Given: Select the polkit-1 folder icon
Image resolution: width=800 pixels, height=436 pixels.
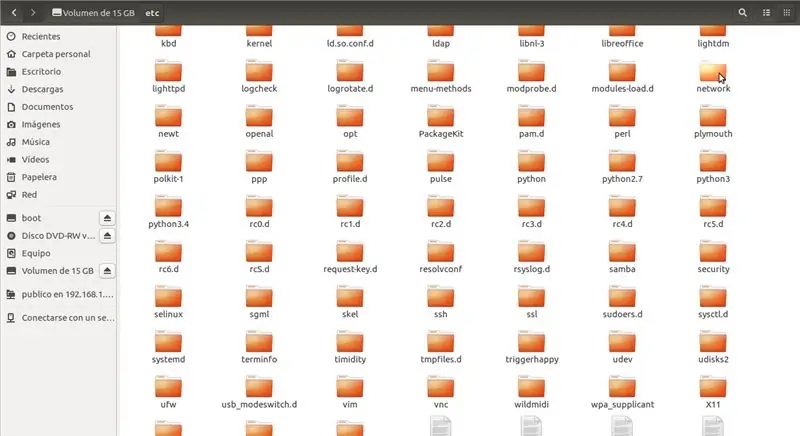Looking at the screenshot, I should 168,162.
